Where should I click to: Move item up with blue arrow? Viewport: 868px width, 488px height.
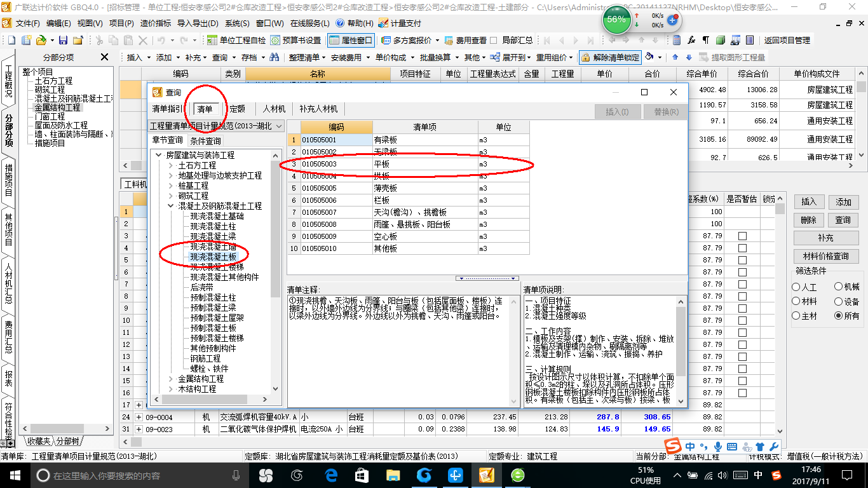(675, 57)
